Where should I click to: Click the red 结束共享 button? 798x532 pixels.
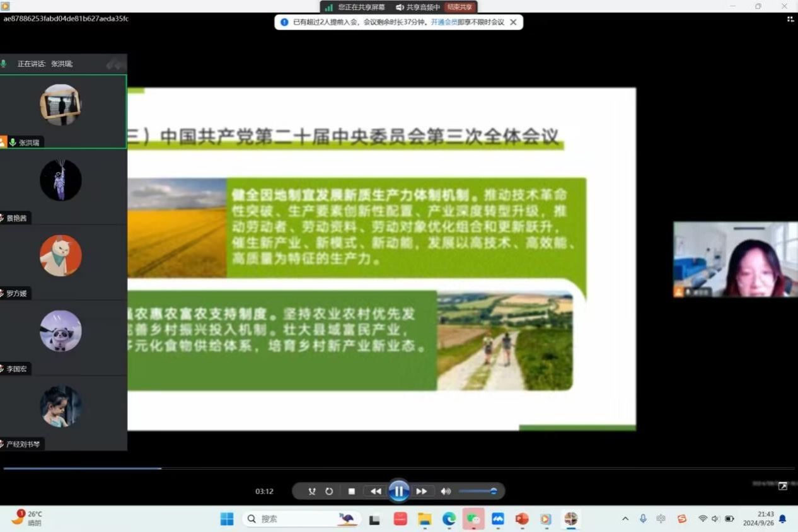[460, 7]
